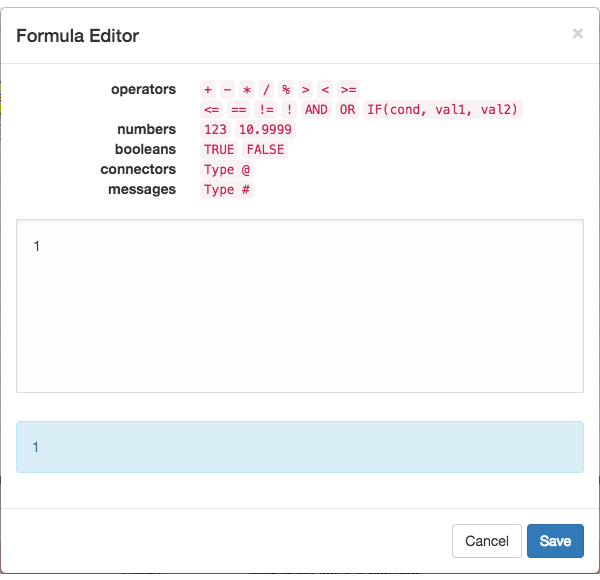Insert the OR logical operator

click(347, 110)
